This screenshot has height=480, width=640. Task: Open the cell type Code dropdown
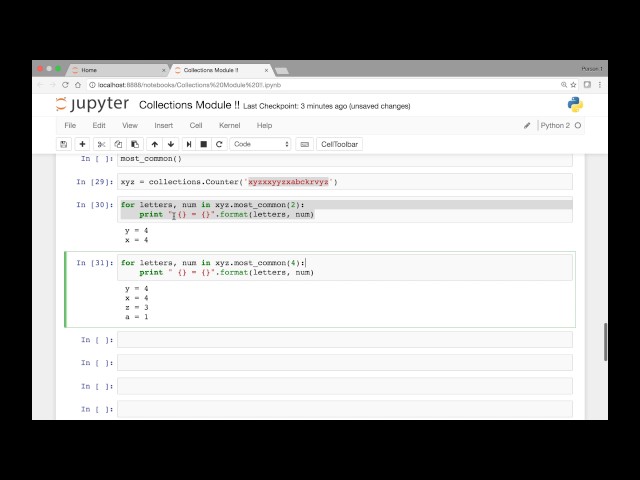pos(260,144)
